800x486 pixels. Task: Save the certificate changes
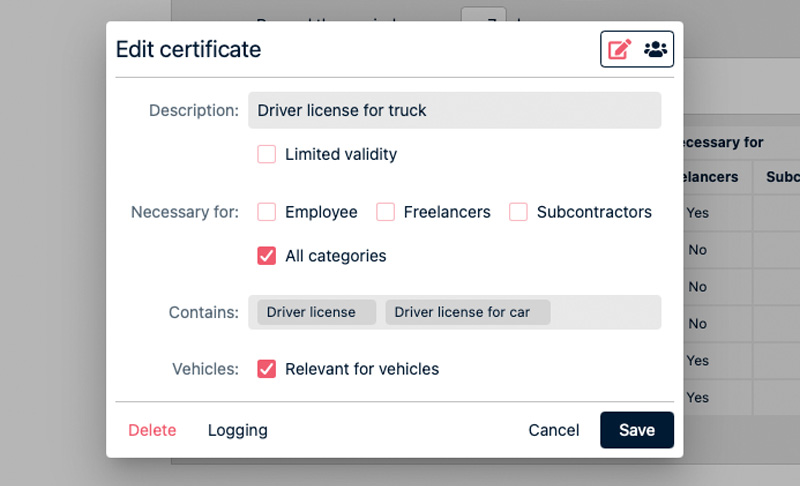point(636,430)
